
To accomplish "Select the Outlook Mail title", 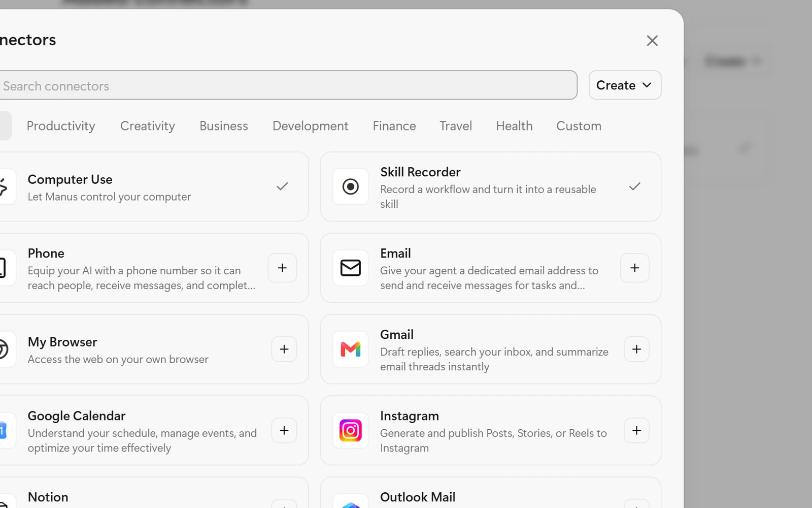I will coord(418,497).
